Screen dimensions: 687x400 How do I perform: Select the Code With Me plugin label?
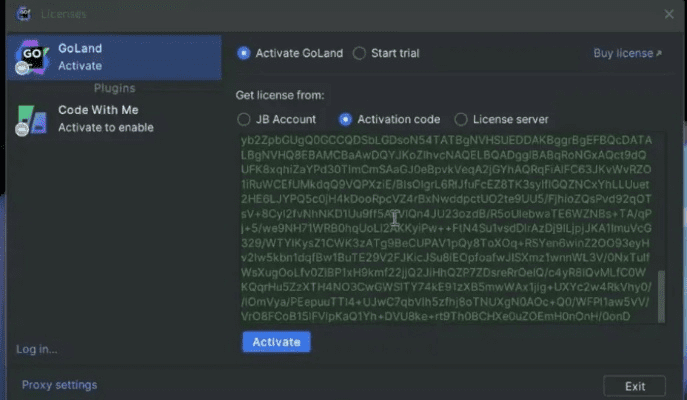click(98, 110)
